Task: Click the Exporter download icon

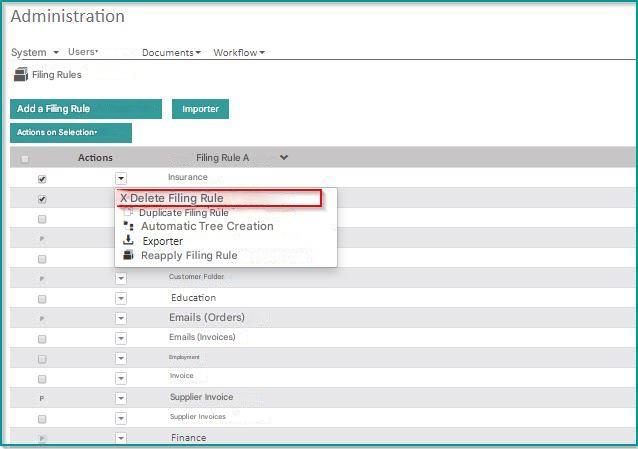Action: pyautogui.click(x=128, y=240)
